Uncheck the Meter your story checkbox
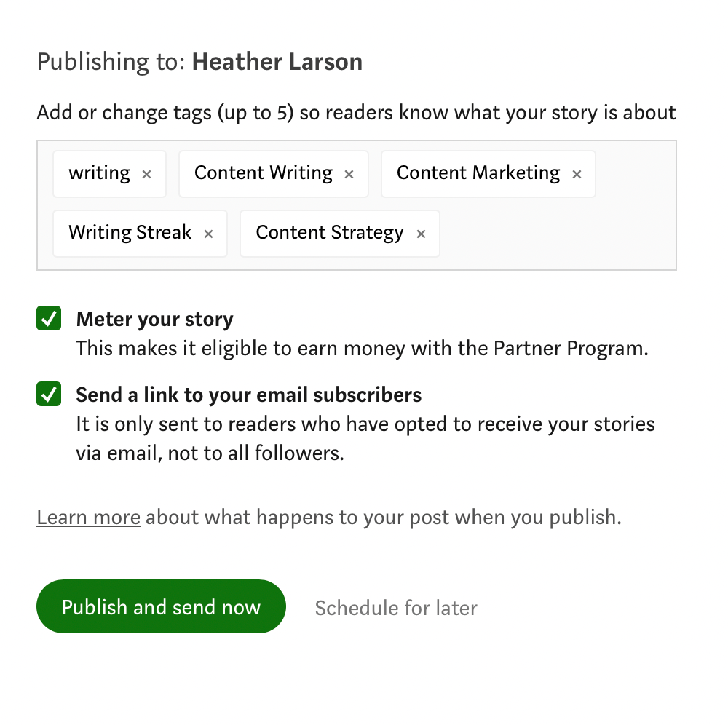 [x=49, y=318]
